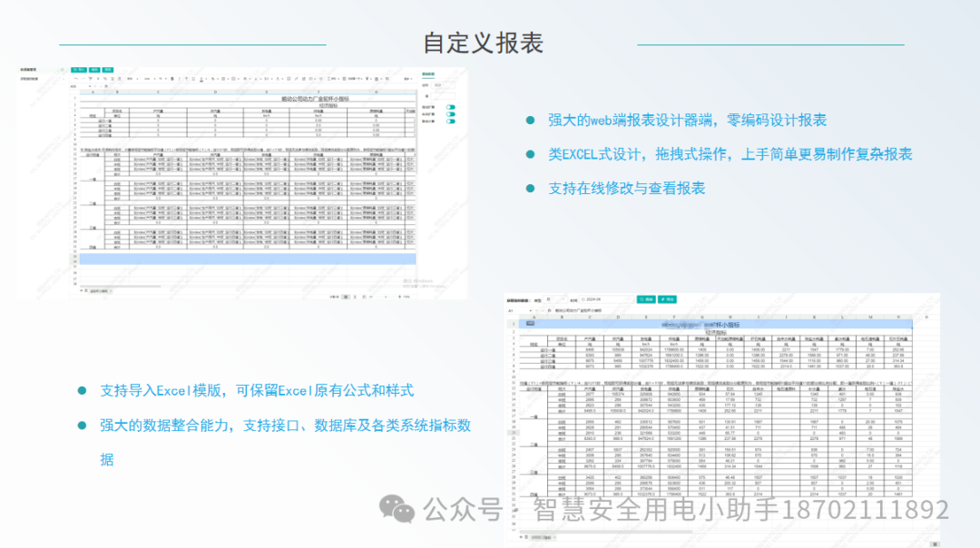
Task: Toggle italic (I) in the designer toolbar
Action: tap(180, 79)
